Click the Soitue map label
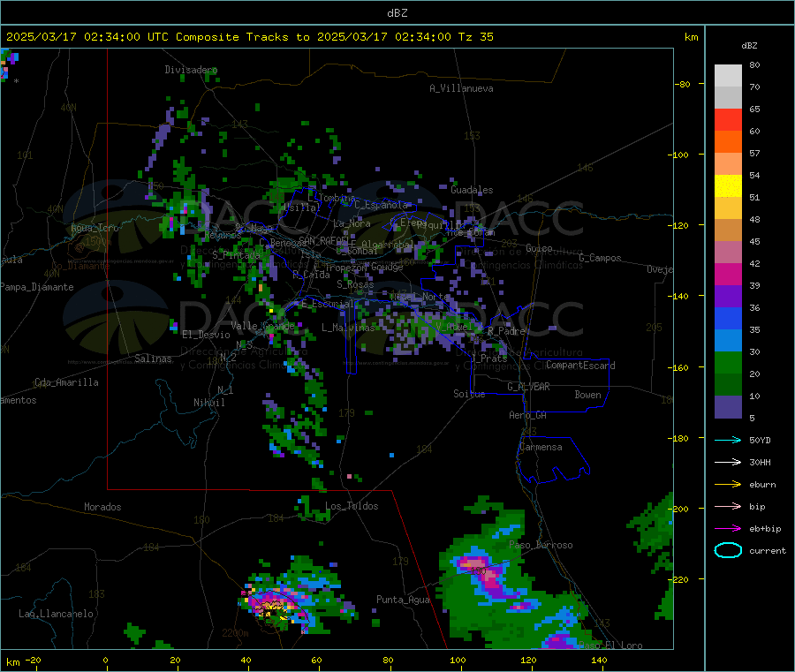The height and width of the screenshot is (672, 795). click(x=469, y=394)
